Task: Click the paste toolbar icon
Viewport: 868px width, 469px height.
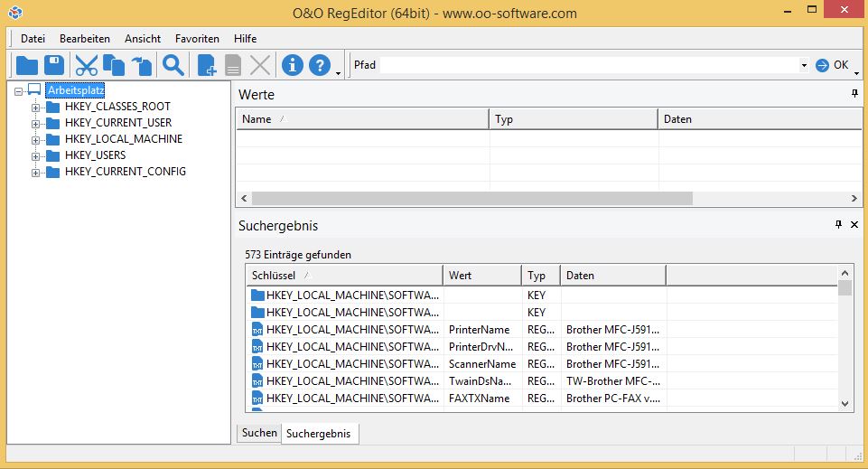Action: point(142,65)
